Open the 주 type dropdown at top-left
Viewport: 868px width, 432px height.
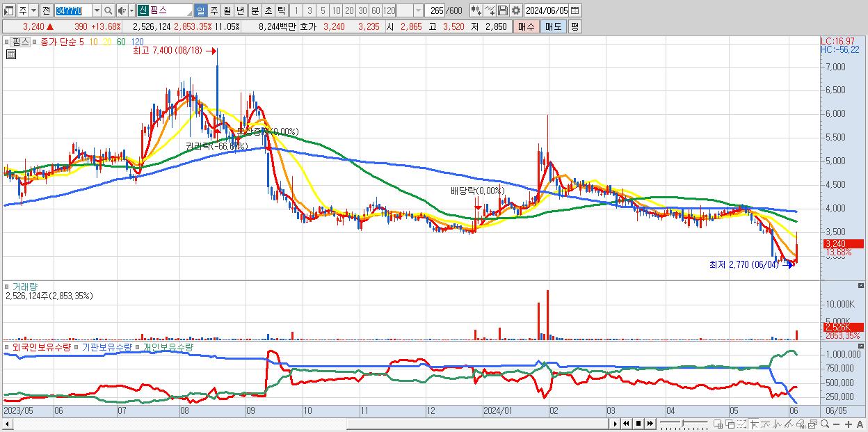tap(33, 10)
